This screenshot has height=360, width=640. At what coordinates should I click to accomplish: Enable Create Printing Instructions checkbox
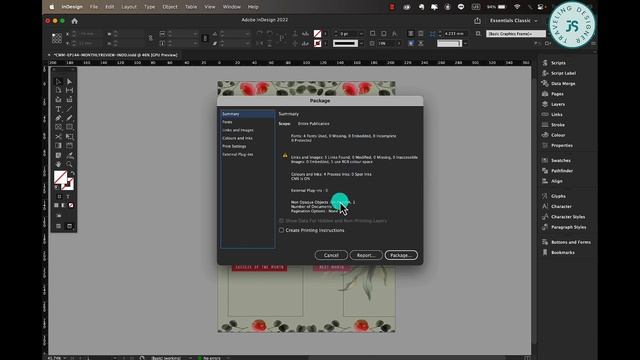coord(281,230)
